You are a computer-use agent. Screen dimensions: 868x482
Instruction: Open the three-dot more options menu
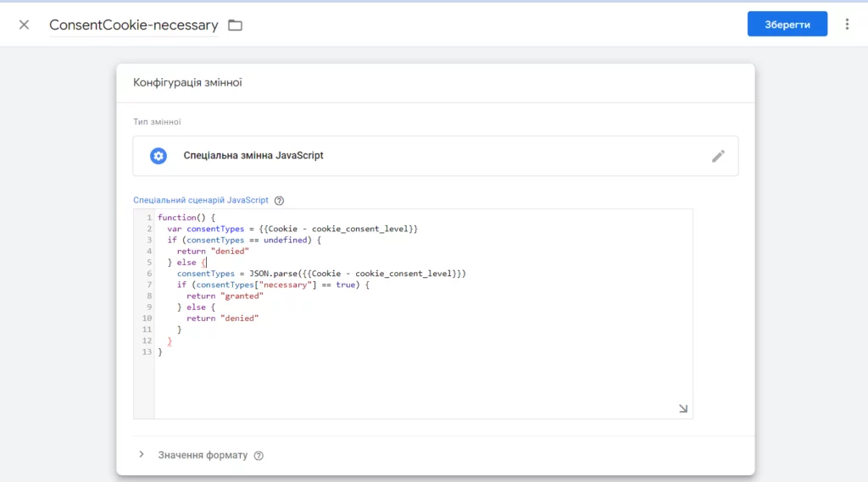point(847,25)
